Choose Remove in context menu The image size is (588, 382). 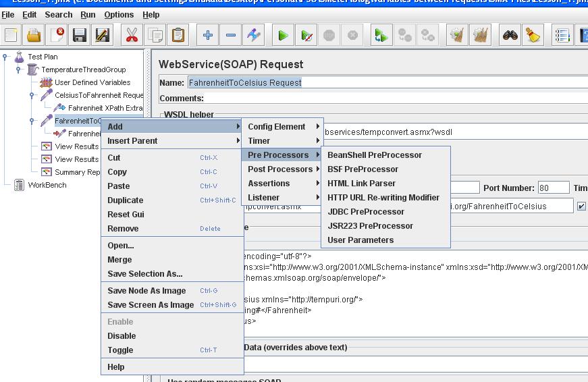pyautogui.click(x=173, y=229)
